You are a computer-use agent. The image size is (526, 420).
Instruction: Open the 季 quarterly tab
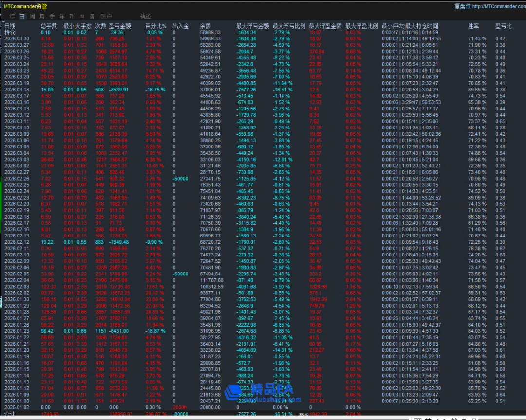(x=52, y=17)
